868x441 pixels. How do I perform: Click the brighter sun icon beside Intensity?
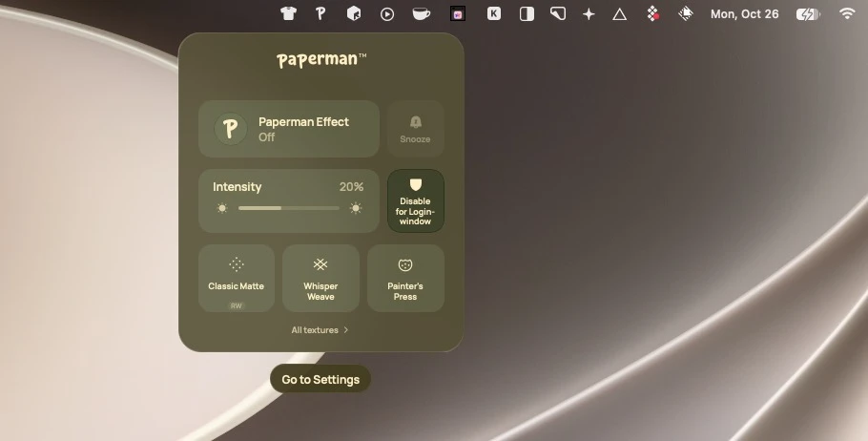356,208
